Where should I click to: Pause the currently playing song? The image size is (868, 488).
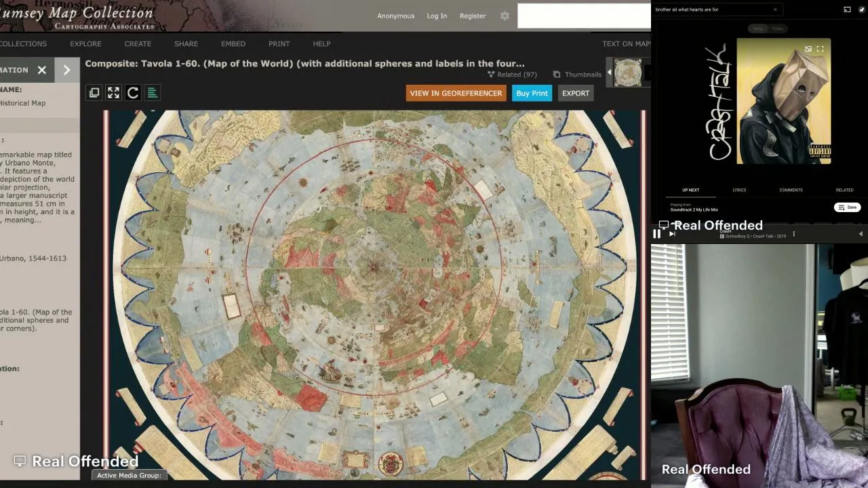(x=656, y=234)
